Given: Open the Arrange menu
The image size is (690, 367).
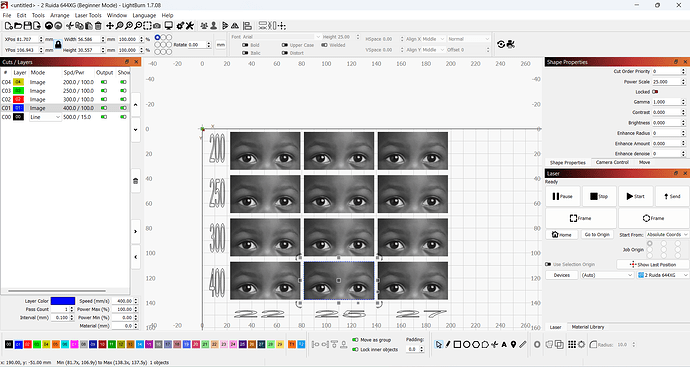Looking at the screenshot, I should pyautogui.click(x=59, y=15).
